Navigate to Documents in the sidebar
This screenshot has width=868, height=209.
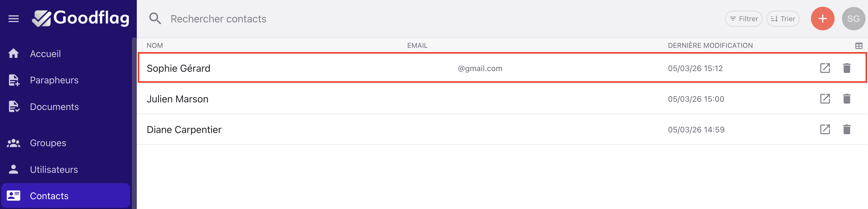(54, 107)
